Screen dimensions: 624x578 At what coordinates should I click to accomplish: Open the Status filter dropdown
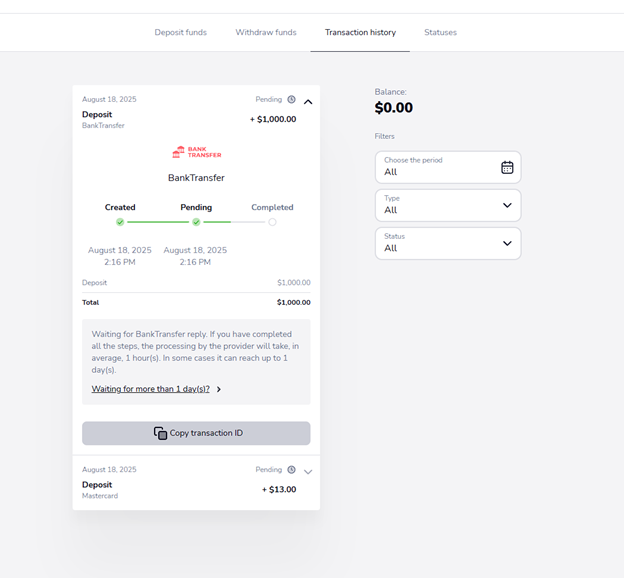pos(448,243)
